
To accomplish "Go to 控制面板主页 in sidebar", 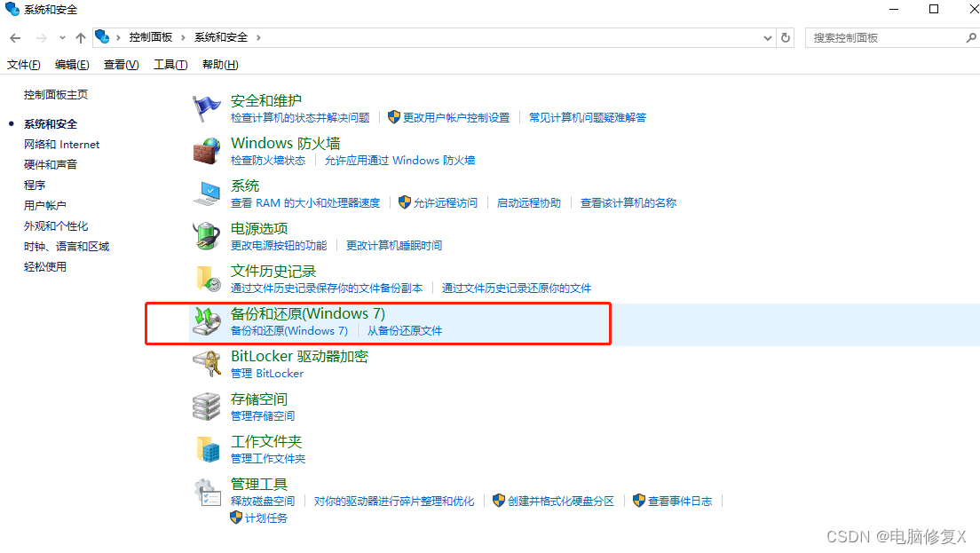I will click(x=56, y=94).
